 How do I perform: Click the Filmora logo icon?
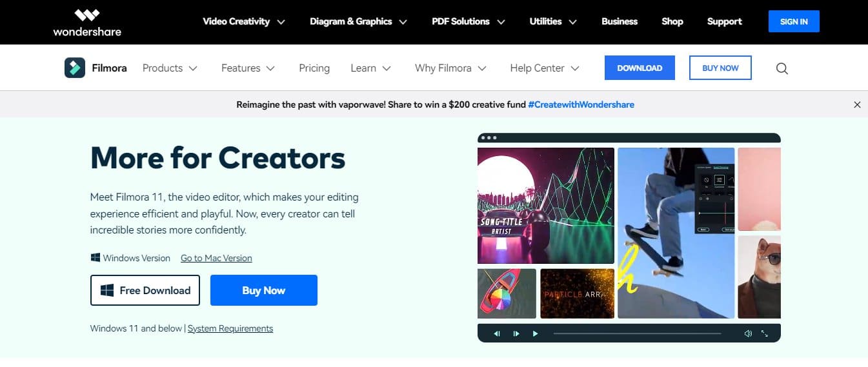point(75,68)
